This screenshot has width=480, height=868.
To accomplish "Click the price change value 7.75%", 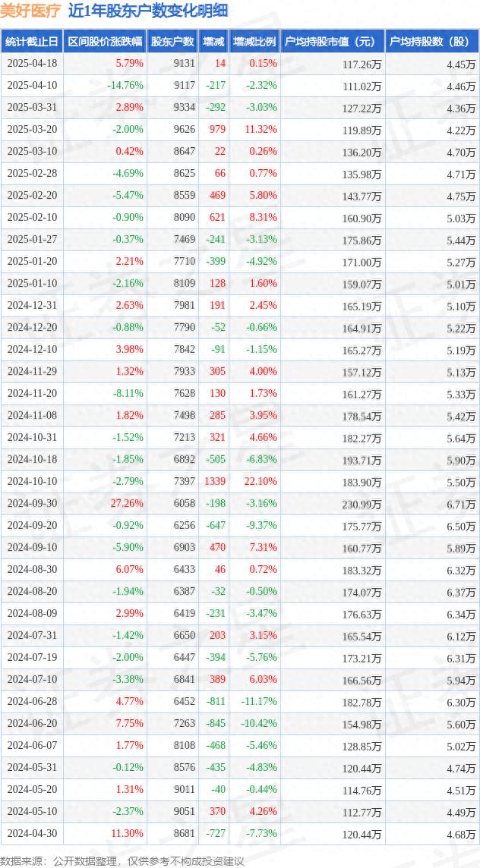I will tap(130, 723).
